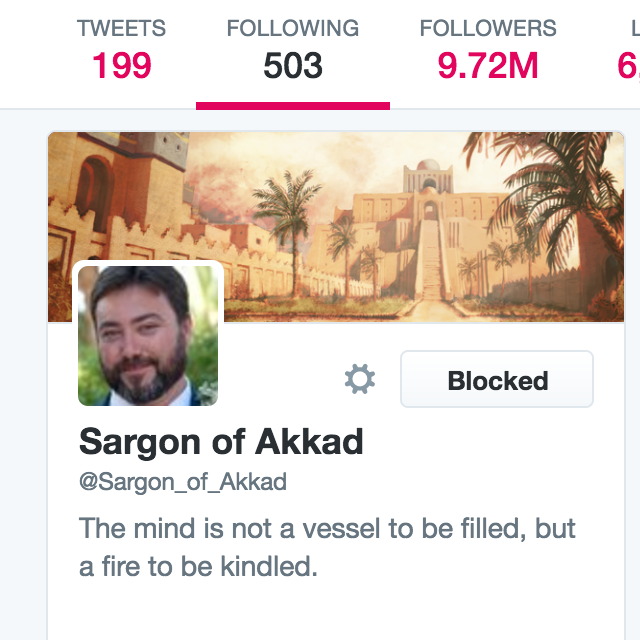Viewport: 640px width, 640px height.
Task: Select the Following tab label
Action: [x=292, y=28]
